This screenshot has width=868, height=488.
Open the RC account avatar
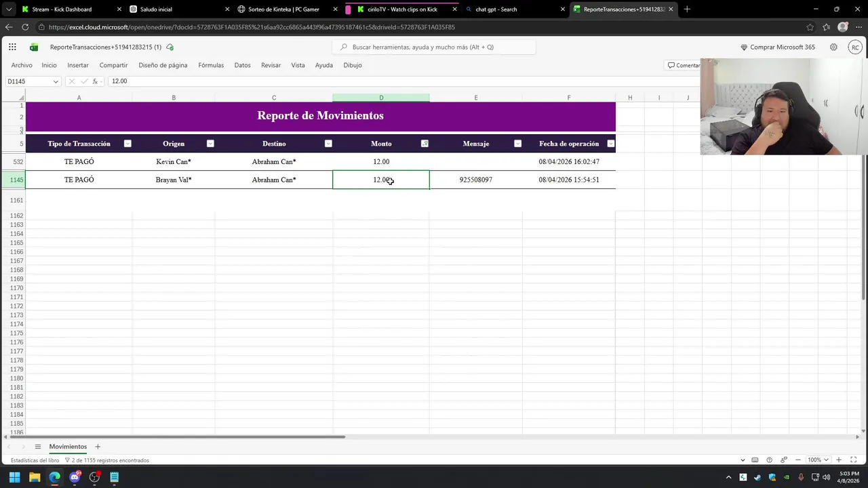coord(855,47)
